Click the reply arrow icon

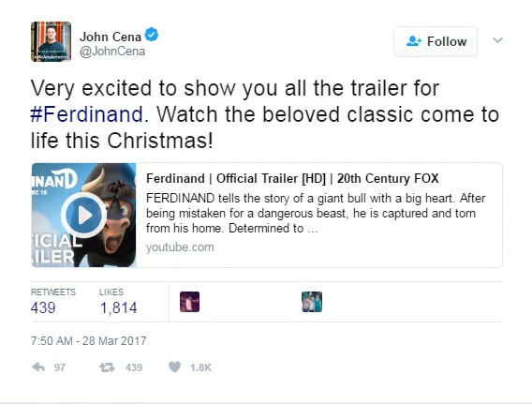click(x=38, y=367)
